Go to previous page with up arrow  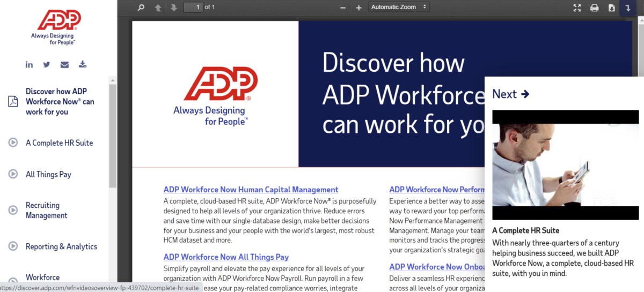pos(158,8)
